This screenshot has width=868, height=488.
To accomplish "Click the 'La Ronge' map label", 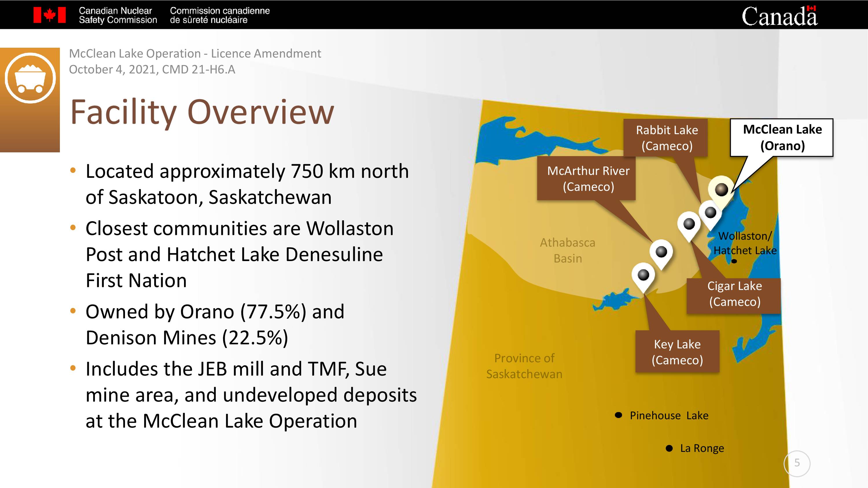I will click(x=702, y=448).
